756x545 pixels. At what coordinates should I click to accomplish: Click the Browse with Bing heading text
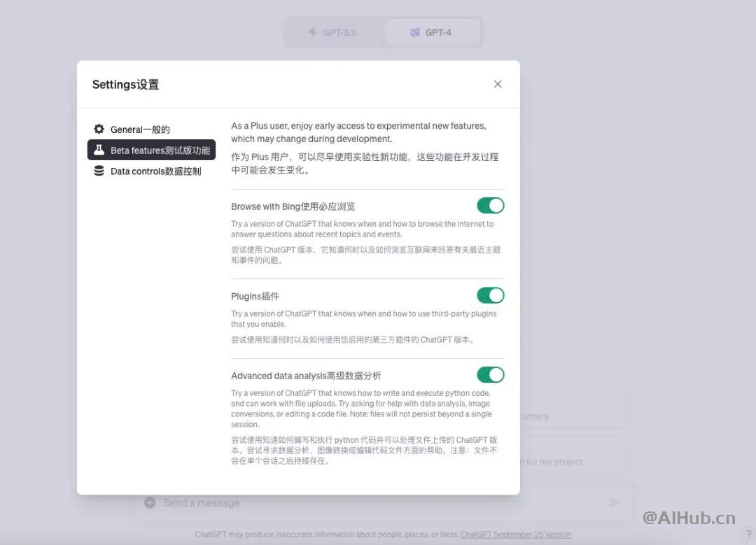293,206
